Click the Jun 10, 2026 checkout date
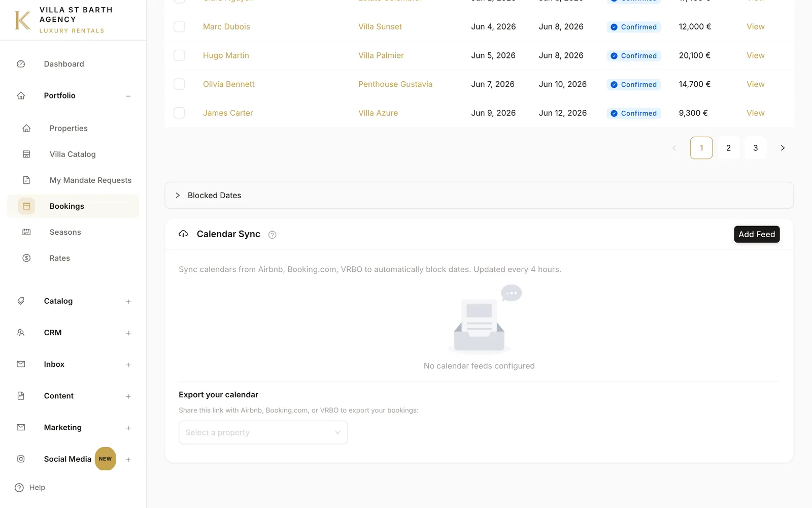This screenshot has height=508, width=812. [x=563, y=84]
